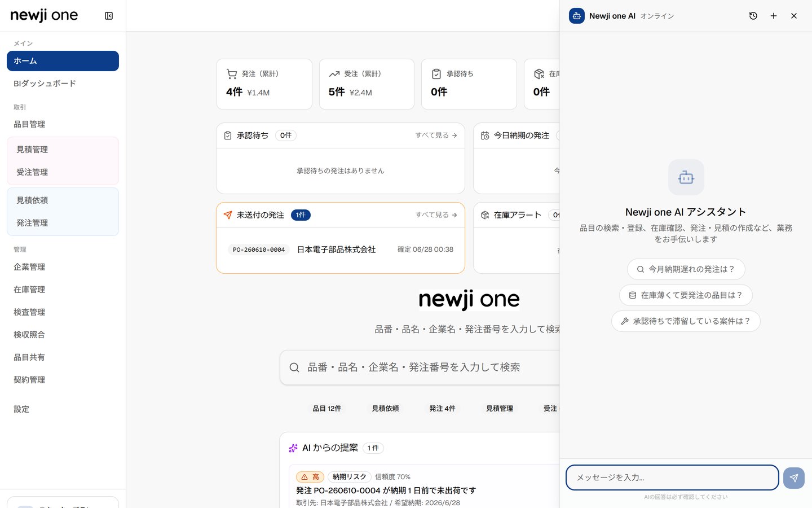
Task: Click the 納期リスク tag
Action: [350, 477]
